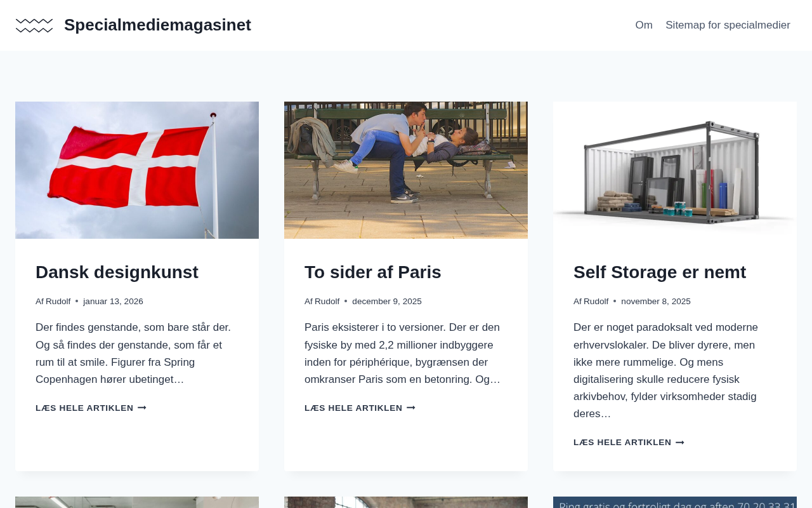Open the Dansk designkunst article title

[117, 272]
